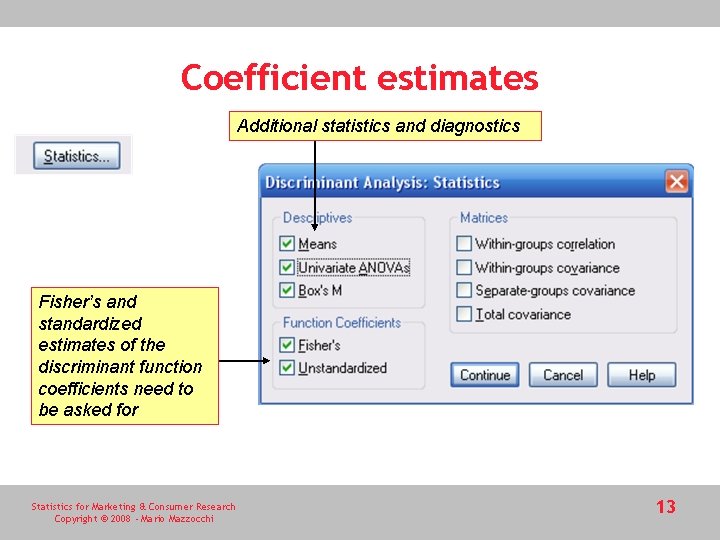
Task: Close the Discriminant Analysis: Statistics dialog
Action: pos(676,181)
